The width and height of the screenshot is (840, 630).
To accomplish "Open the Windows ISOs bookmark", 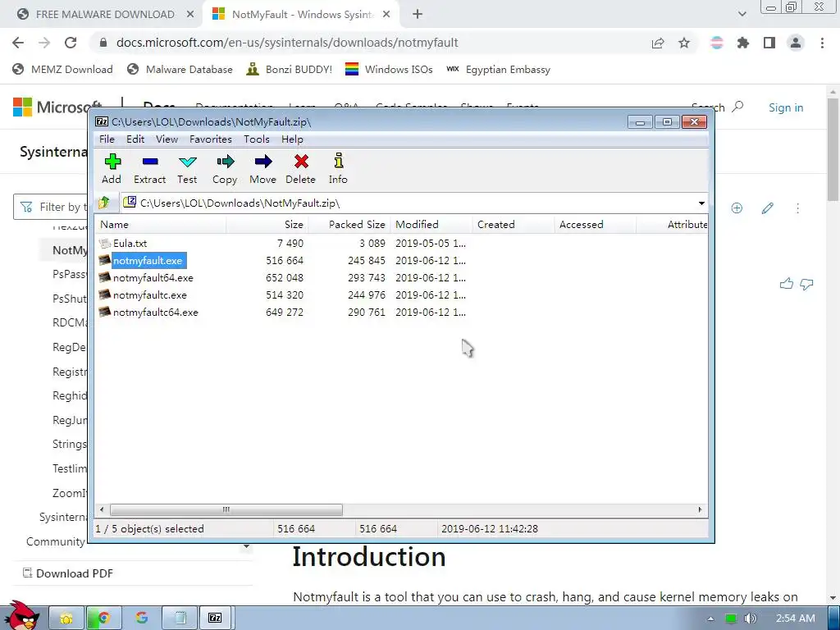I will pos(389,70).
